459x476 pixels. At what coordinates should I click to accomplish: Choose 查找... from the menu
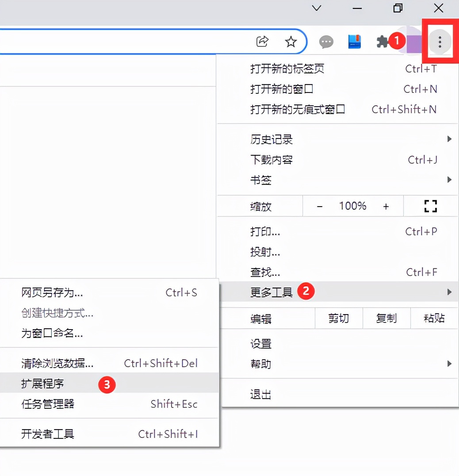click(337, 273)
